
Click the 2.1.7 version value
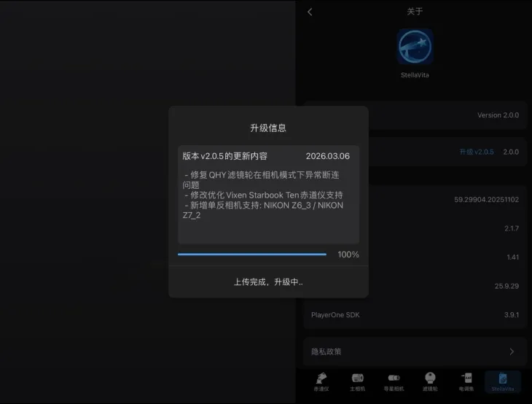[x=512, y=228]
